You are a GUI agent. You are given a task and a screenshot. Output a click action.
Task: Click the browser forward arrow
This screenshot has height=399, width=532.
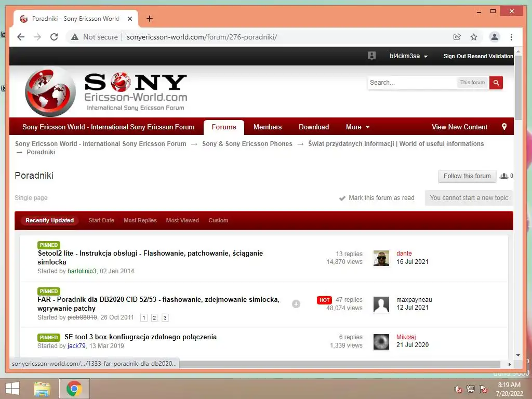[37, 37]
